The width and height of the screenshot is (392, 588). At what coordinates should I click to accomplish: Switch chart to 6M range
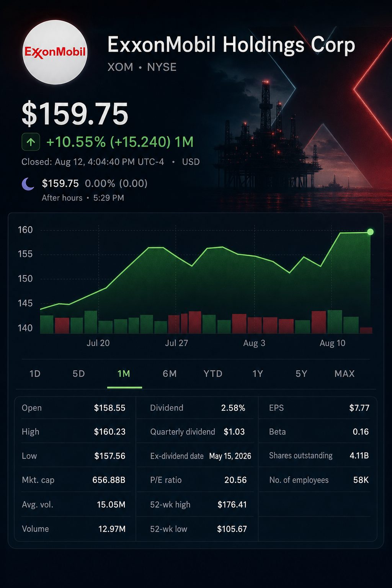(x=170, y=374)
